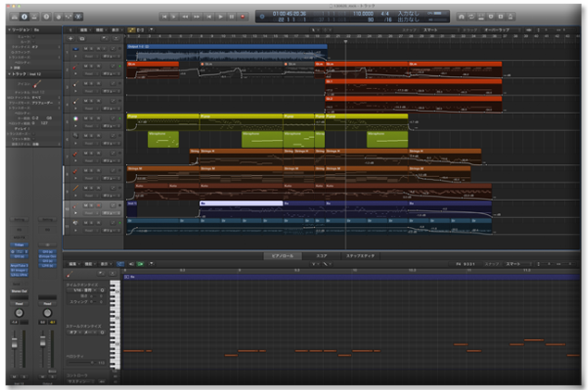This screenshot has height=390, width=588.
Task: Open the Snap スマート dropdown in Tracks area
Action: (x=441, y=30)
